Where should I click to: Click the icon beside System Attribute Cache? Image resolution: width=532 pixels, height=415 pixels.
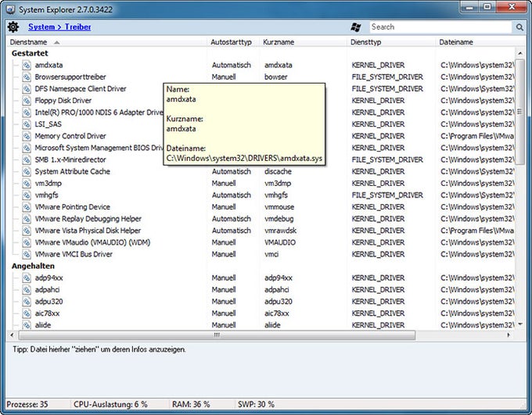point(27,172)
